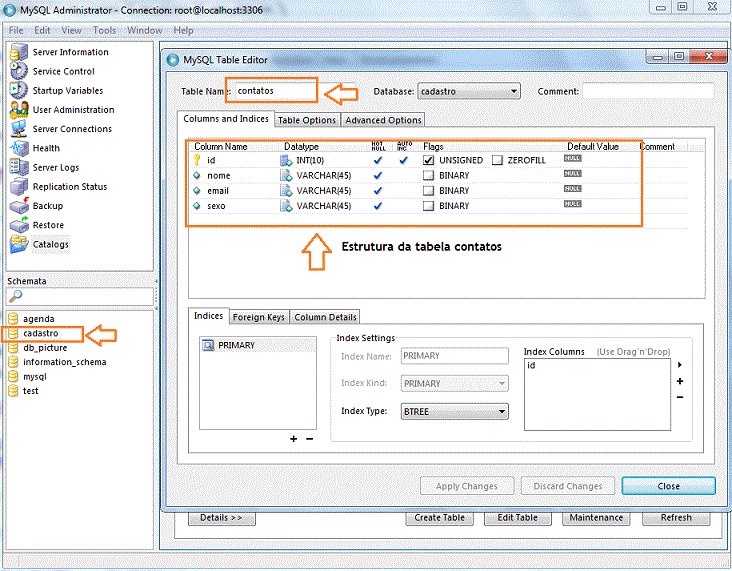Viewport: 732px width, 571px height.
Task: Select the VARCHAR(45) datatype of sexo
Action: click(324, 206)
